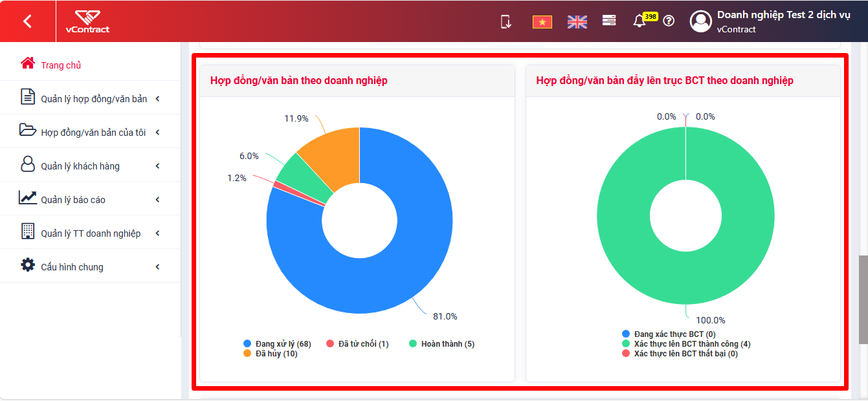Switch language using the Vietnam flag

coord(542,22)
